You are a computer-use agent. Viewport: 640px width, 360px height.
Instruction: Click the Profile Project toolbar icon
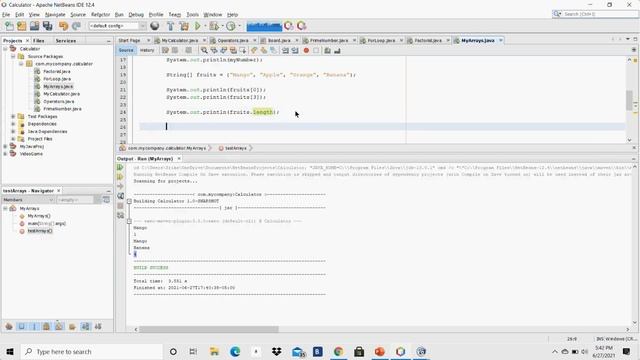click(231, 26)
